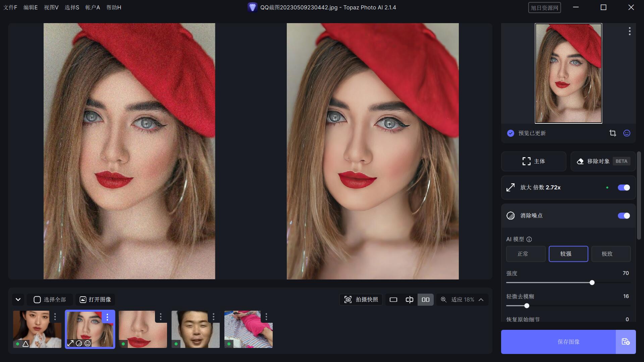Click the 移除对象 BETA button
Screen dimensions: 644x362
coord(603,161)
